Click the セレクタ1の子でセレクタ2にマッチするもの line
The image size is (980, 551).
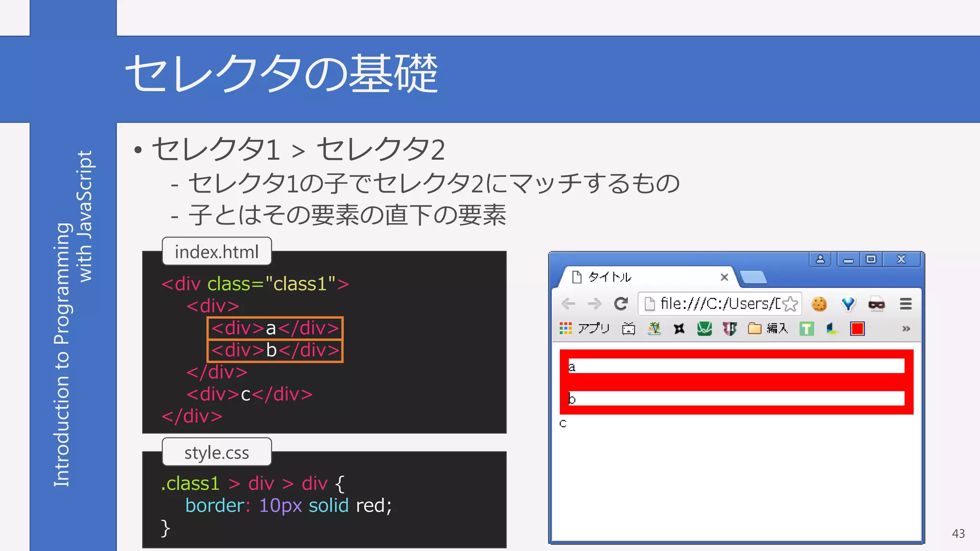point(434,184)
